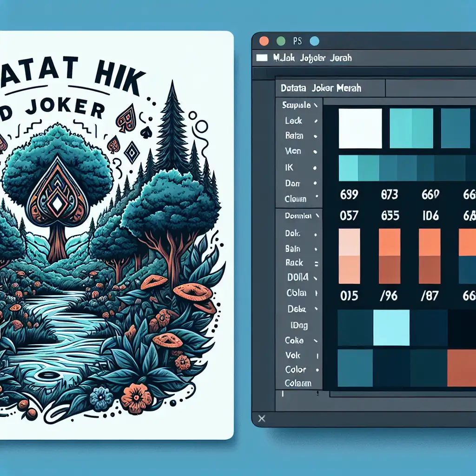Screen dimensions: 476x476
Task: Click the white rectangle icon beside Mjalak Jofjoker Jerah
Action: (262, 58)
